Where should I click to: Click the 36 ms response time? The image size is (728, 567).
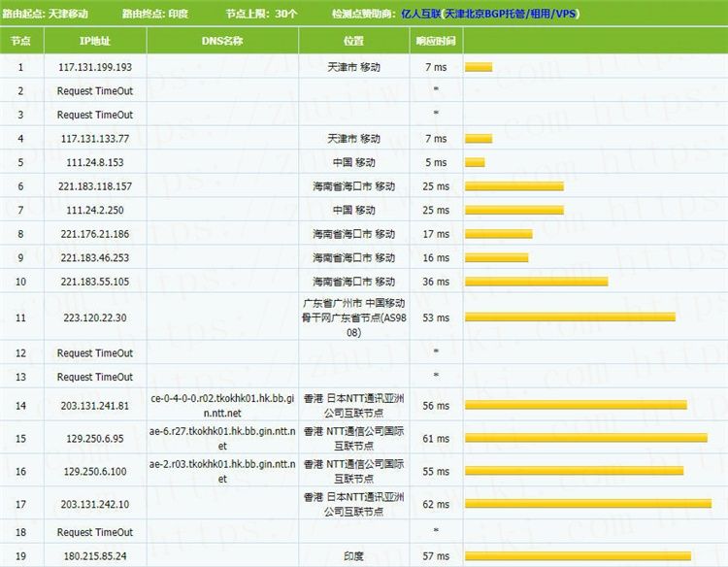click(x=436, y=282)
